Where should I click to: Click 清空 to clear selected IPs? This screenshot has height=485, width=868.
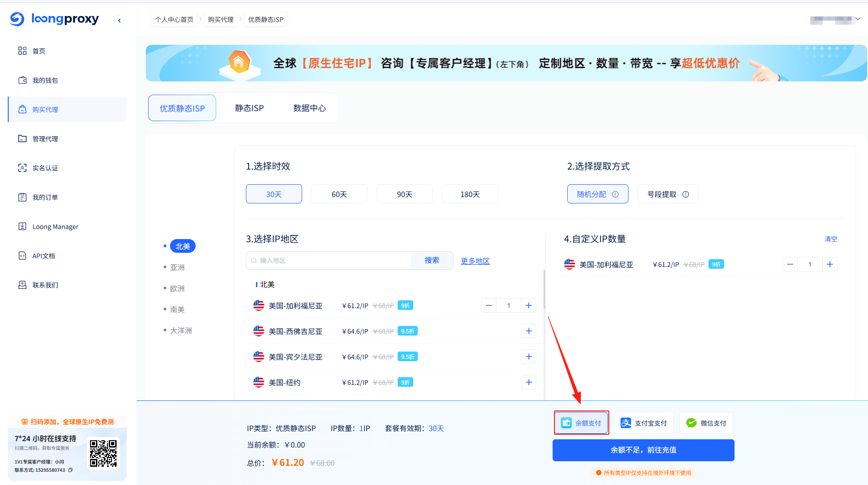click(831, 239)
